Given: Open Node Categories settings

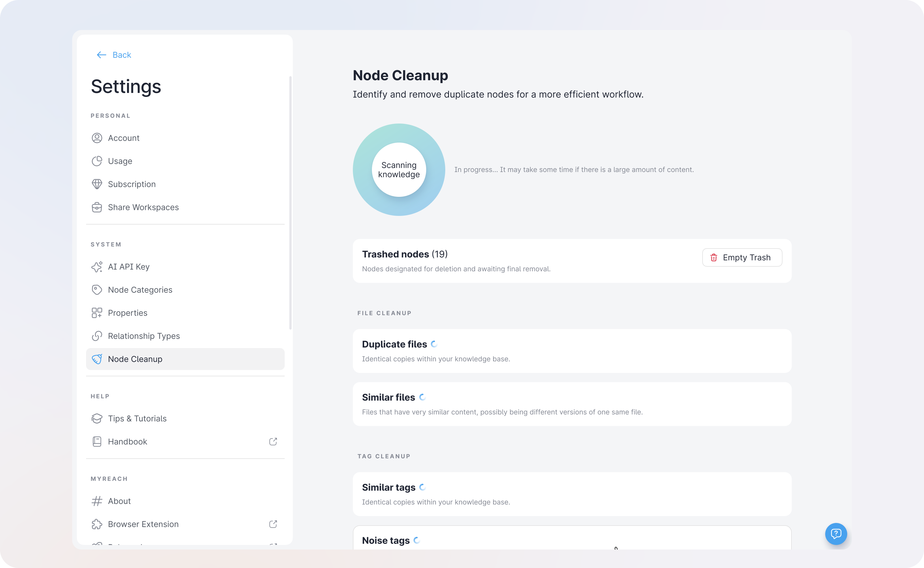Looking at the screenshot, I should click(185, 290).
